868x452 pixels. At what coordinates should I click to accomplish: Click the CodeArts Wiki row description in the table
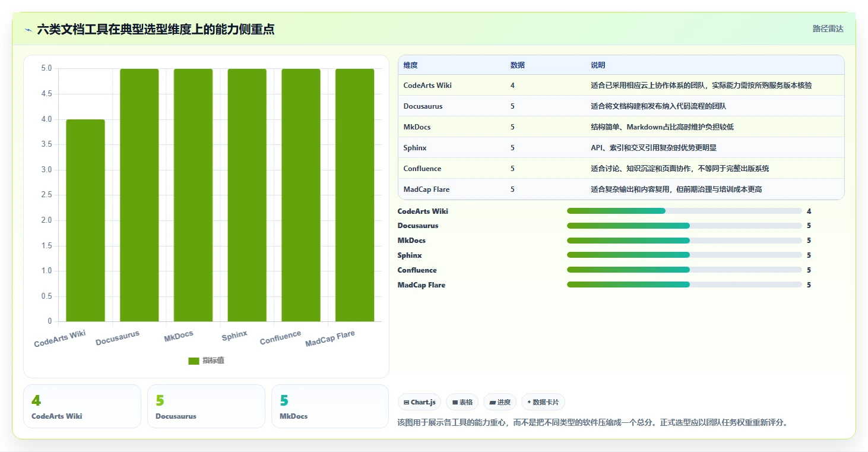point(701,86)
